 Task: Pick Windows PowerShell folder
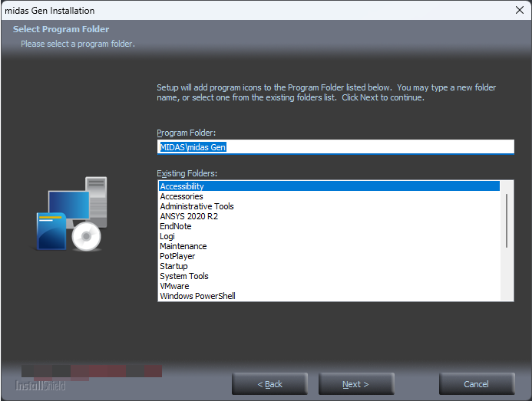pos(329,296)
